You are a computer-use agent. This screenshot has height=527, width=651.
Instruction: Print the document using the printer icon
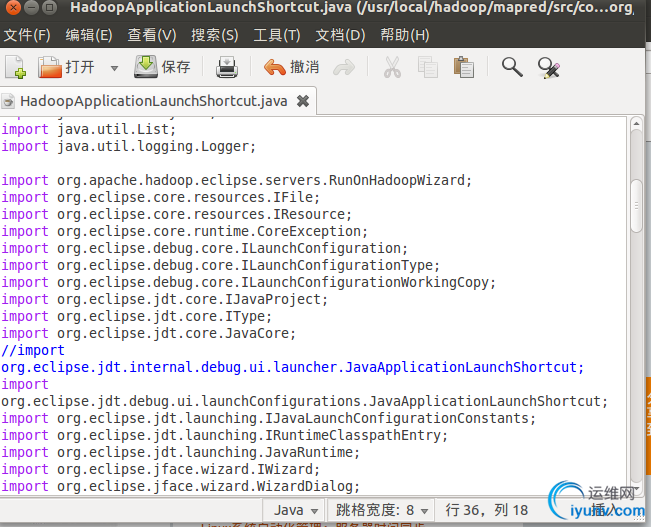[x=227, y=67]
